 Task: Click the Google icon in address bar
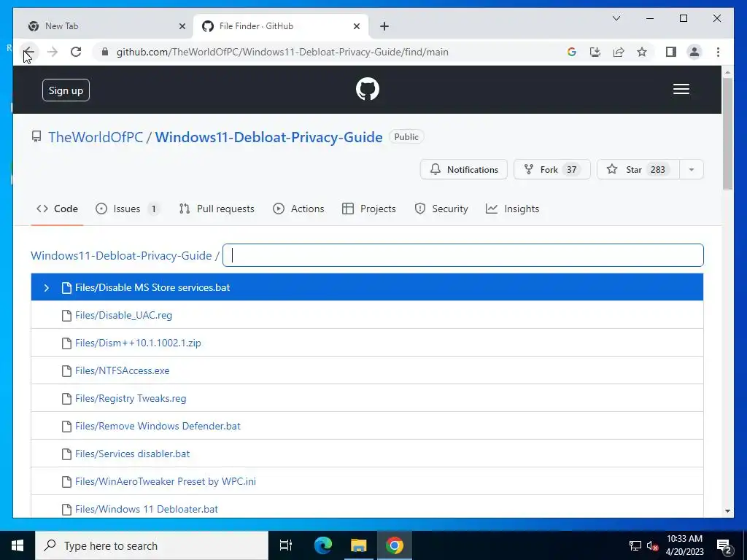pos(572,52)
